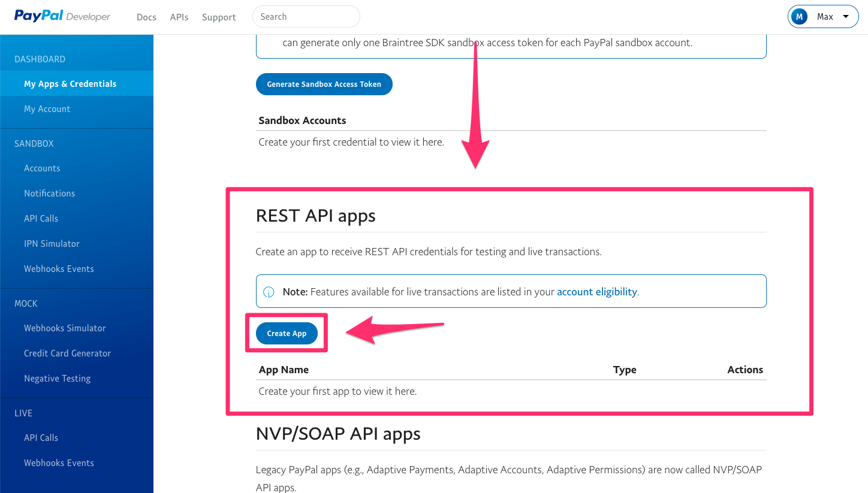The width and height of the screenshot is (868, 493).
Task: Click the Create App button
Action: 287,333
